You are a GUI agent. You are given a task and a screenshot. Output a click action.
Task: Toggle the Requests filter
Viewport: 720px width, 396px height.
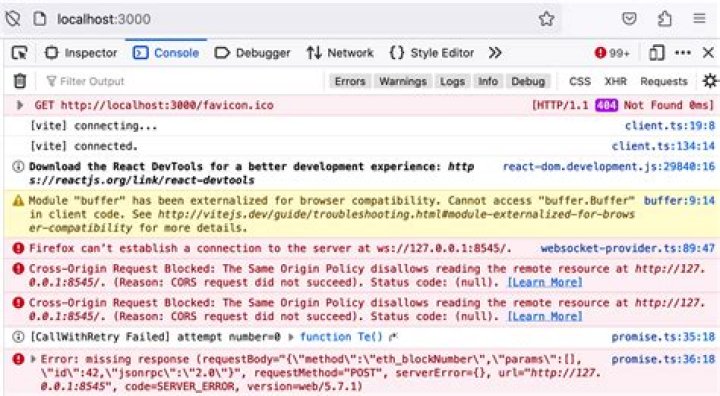664,81
